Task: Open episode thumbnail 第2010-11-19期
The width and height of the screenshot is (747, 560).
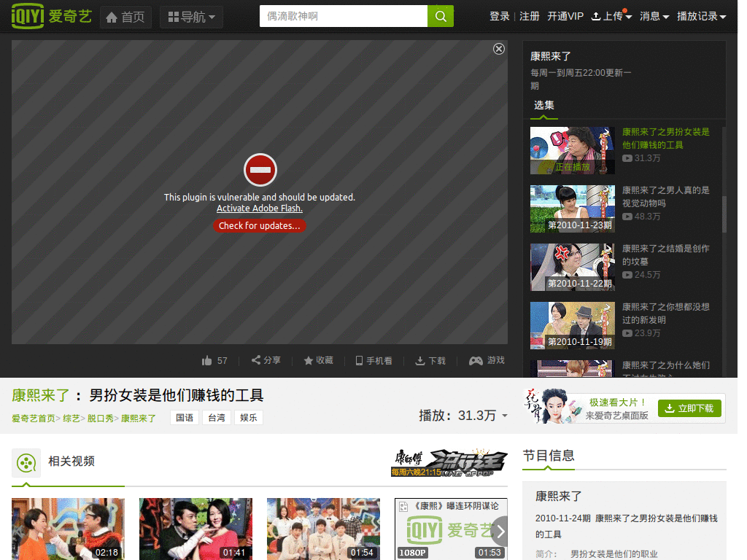Action: tap(572, 326)
